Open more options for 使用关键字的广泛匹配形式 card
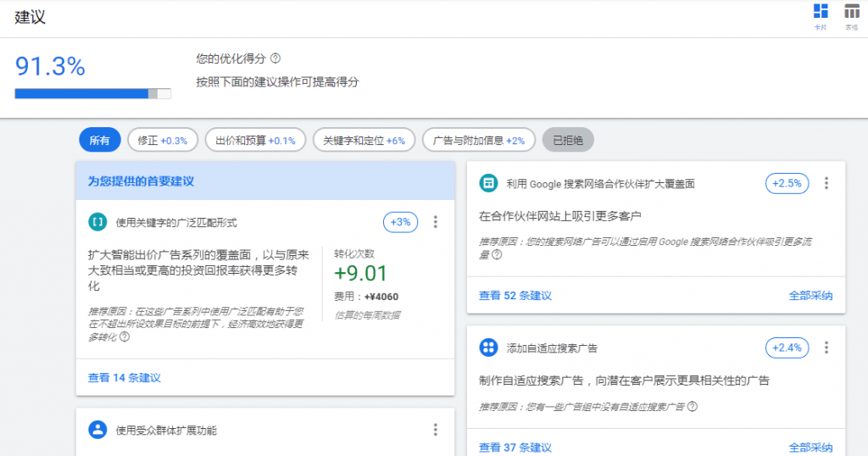 point(436,222)
